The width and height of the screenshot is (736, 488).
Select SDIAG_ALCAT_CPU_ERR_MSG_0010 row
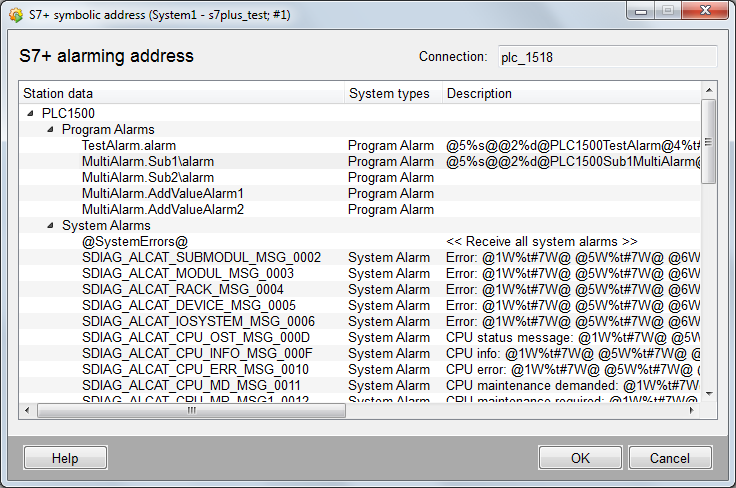195,370
